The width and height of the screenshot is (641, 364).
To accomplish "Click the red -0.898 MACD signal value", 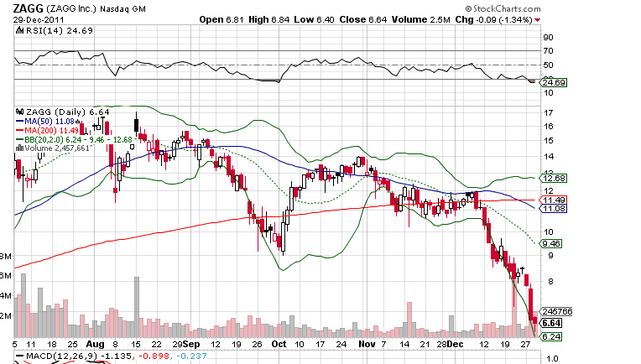I will click(154, 356).
